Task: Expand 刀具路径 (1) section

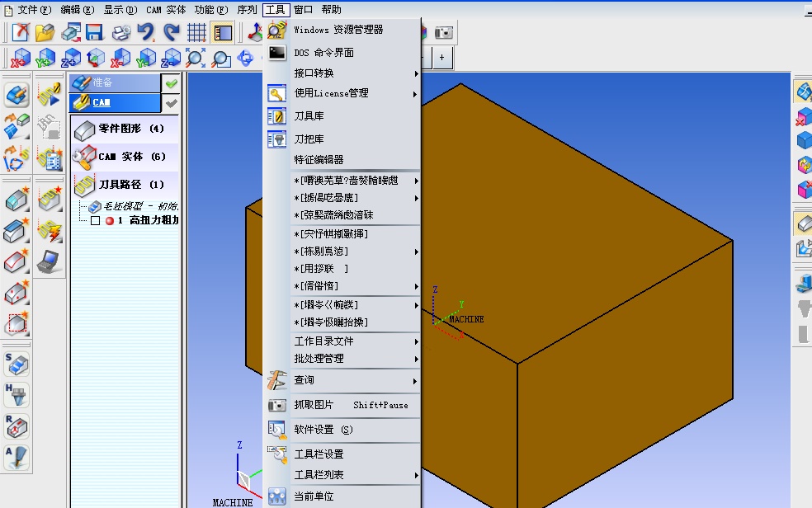Action: (125, 185)
